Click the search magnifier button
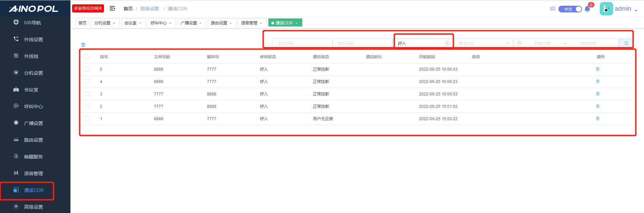644x213 pixels. coord(626,43)
